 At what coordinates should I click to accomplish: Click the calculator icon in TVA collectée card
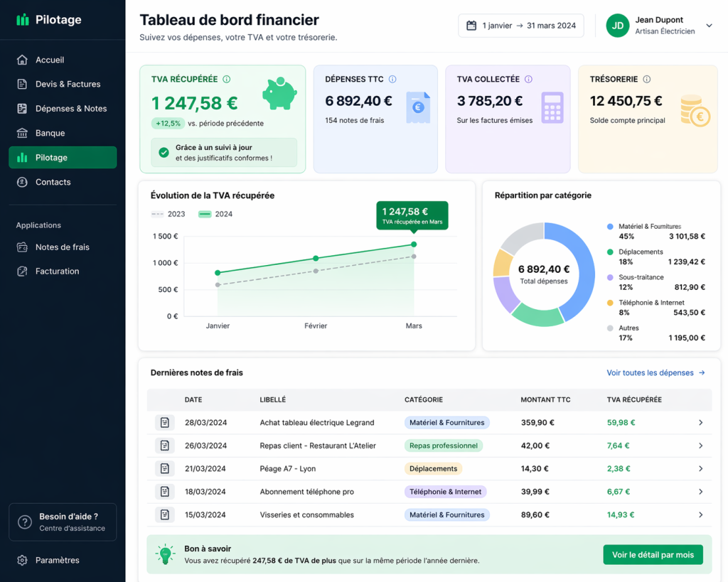point(552,108)
